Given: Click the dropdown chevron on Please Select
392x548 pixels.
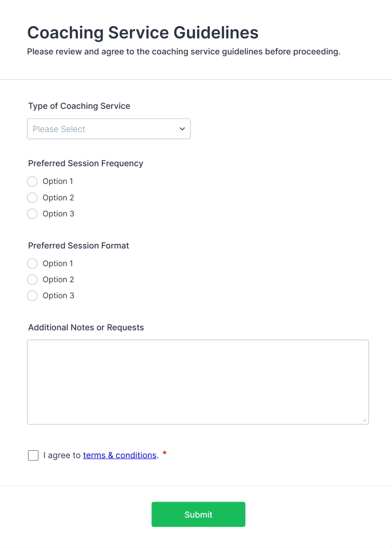Looking at the screenshot, I should click(182, 129).
